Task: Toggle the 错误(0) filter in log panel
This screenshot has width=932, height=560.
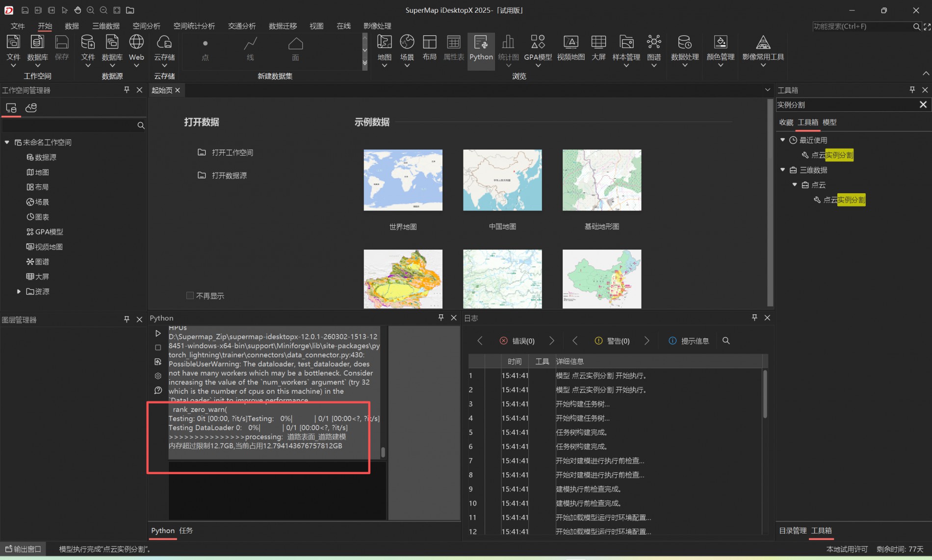Action: tap(517, 341)
